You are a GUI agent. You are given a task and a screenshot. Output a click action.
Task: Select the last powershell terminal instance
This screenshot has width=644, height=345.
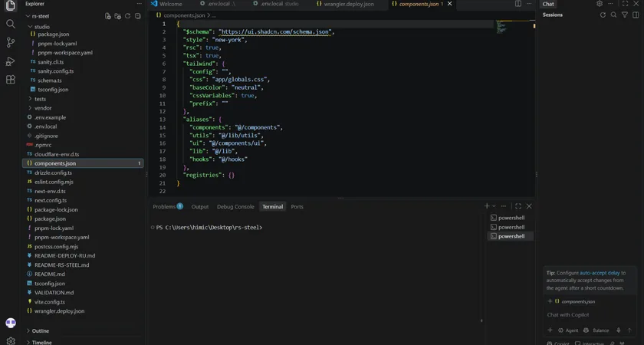511,236
